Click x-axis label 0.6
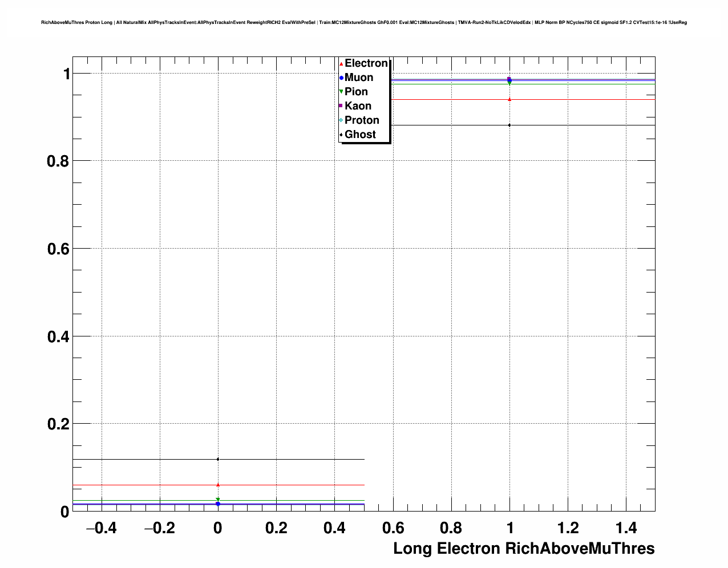This screenshot has width=728, height=568. [393, 528]
